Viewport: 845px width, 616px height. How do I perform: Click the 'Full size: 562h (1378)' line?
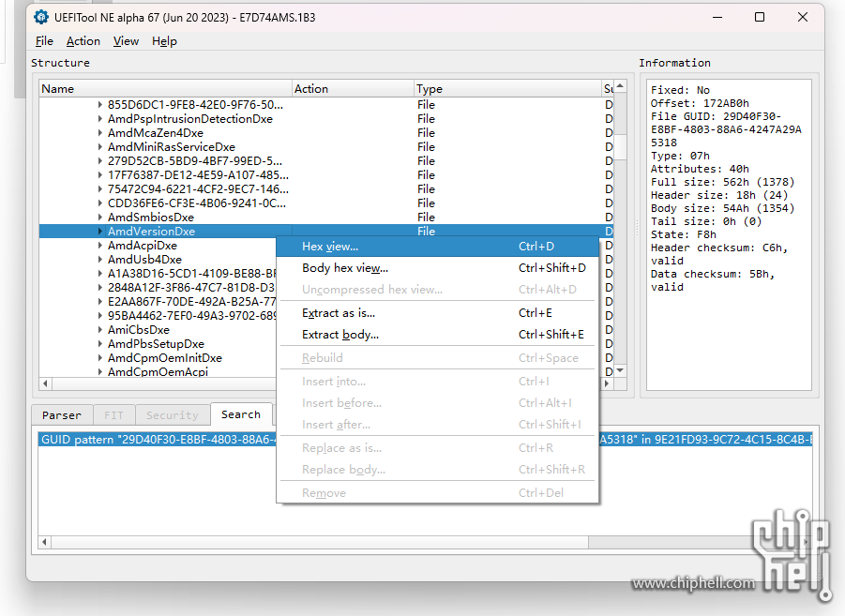pos(723,182)
